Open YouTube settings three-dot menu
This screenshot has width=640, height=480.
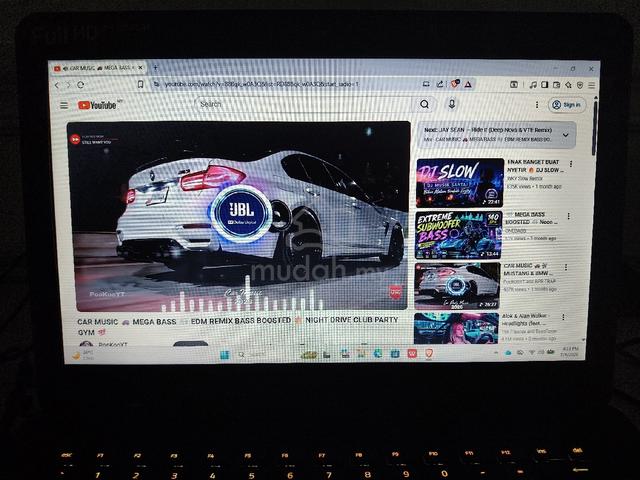click(537, 105)
